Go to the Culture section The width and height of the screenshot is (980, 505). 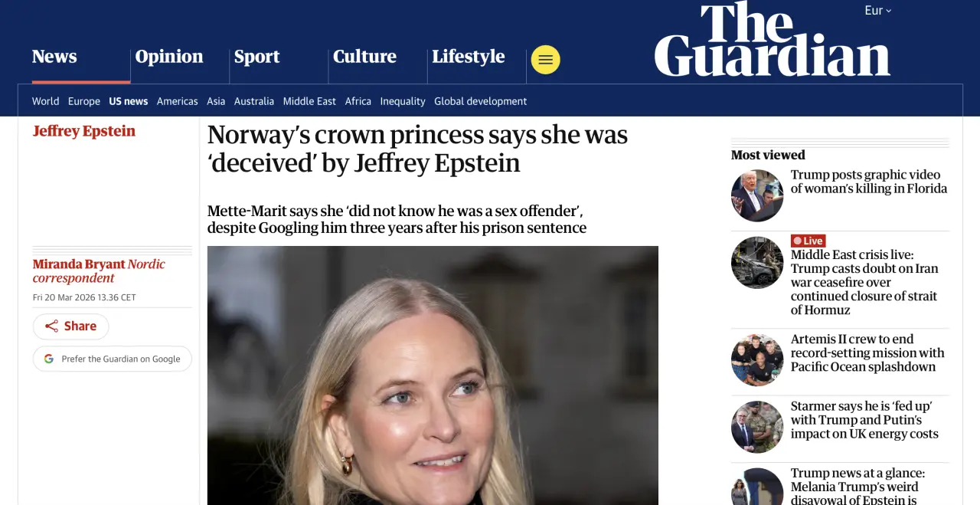(364, 57)
